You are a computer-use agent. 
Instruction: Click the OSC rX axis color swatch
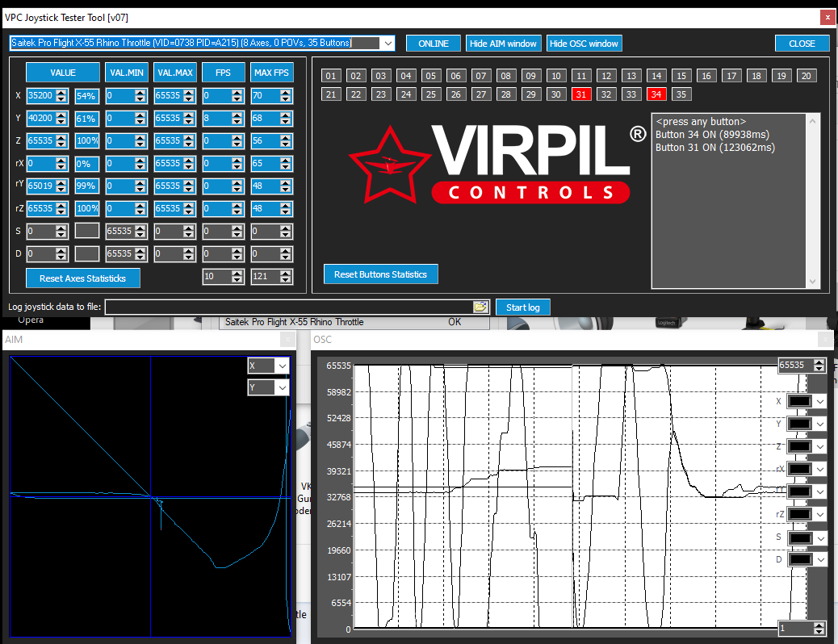799,469
